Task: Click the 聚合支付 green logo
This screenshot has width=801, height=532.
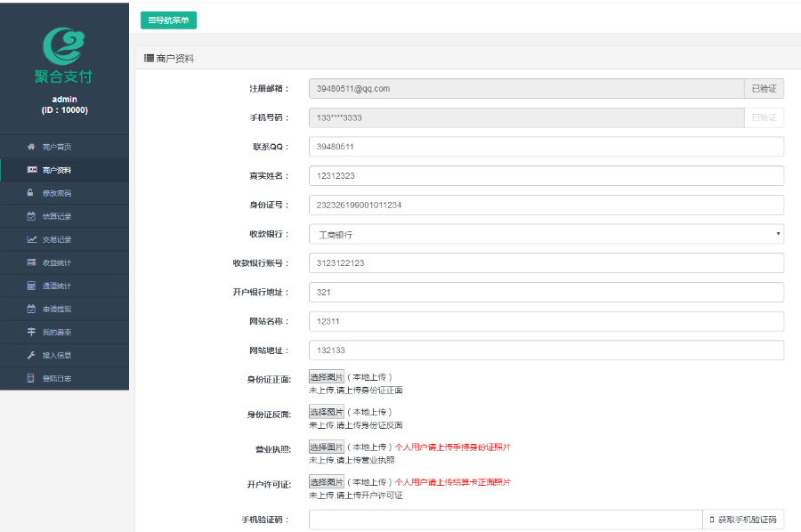Action: click(64, 55)
